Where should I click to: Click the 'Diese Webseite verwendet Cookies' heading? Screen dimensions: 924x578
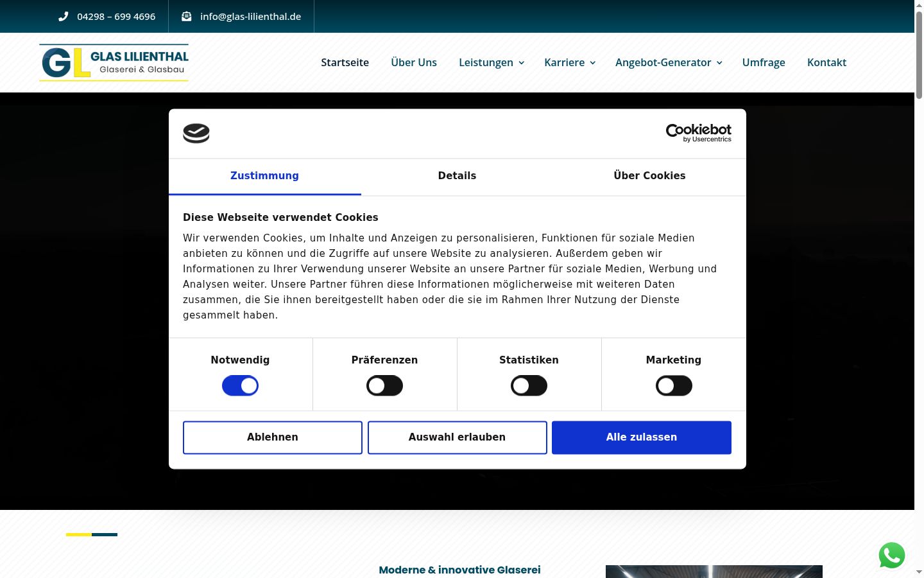coord(280,217)
